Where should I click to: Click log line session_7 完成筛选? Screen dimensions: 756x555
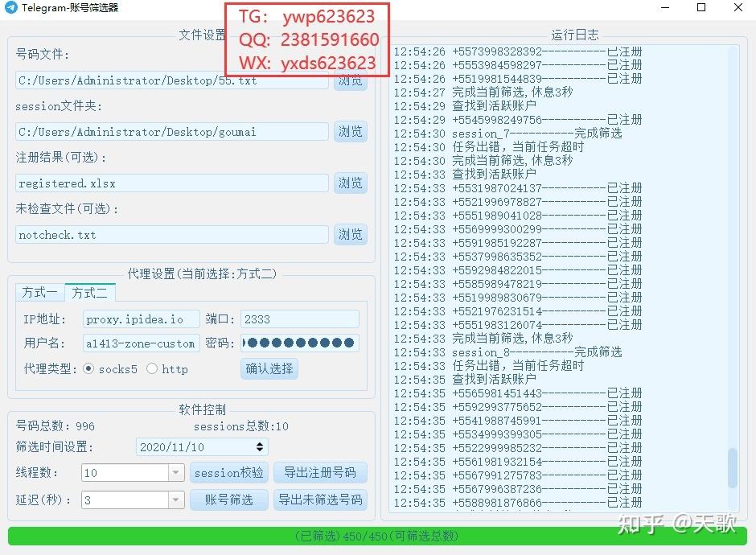[x=507, y=134]
